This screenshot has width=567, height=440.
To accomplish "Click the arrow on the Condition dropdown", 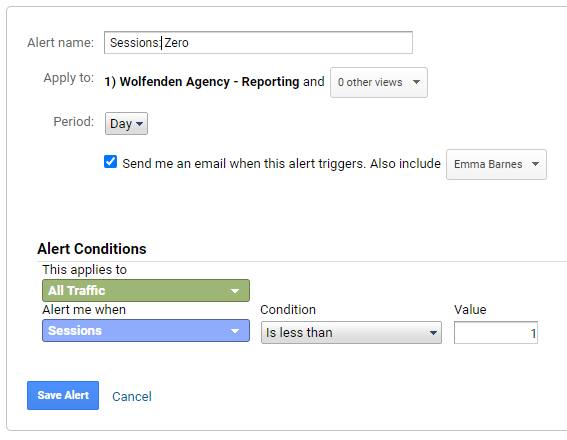I will (x=433, y=333).
